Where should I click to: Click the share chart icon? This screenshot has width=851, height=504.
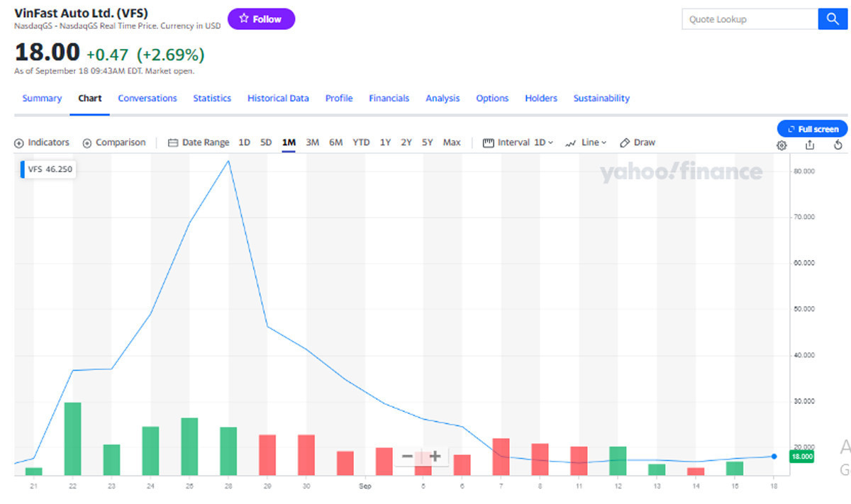810,145
